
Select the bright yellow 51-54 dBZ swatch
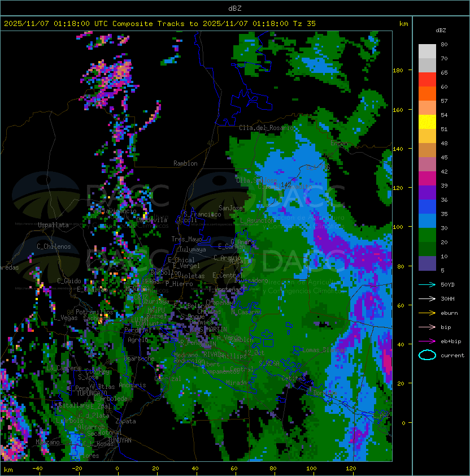point(427,122)
